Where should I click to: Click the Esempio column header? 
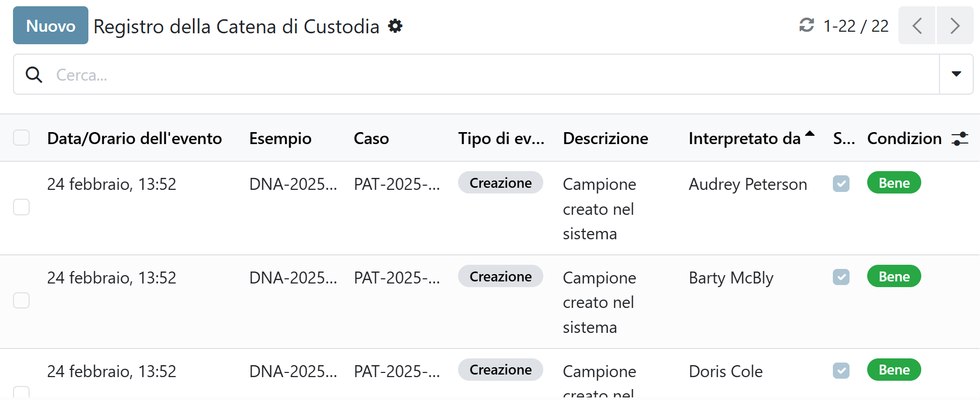click(x=280, y=138)
